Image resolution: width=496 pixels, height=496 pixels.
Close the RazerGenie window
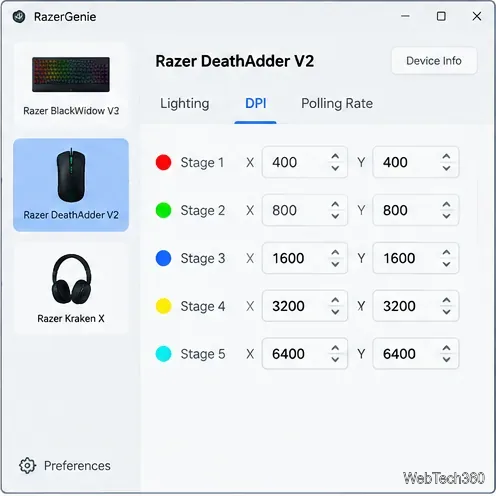(477, 16)
